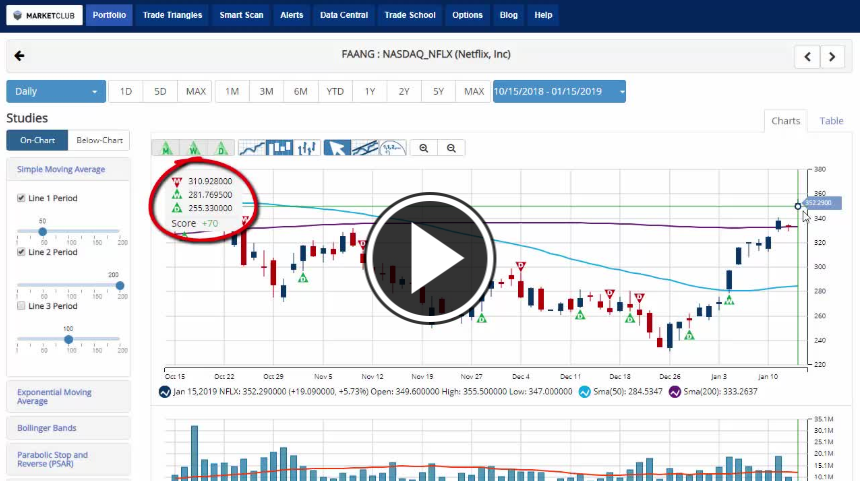The width and height of the screenshot is (860, 481).
Task: Click green weekly triangle at 281.769500
Action: click(177, 195)
